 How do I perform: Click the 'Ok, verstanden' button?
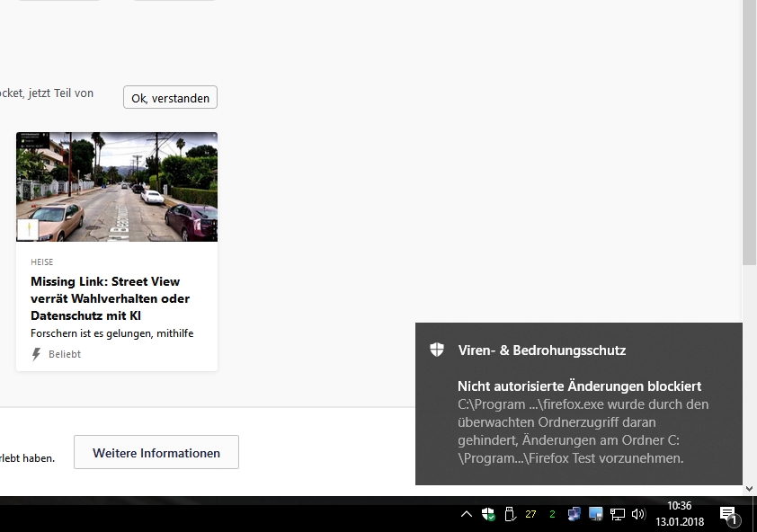(170, 98)
